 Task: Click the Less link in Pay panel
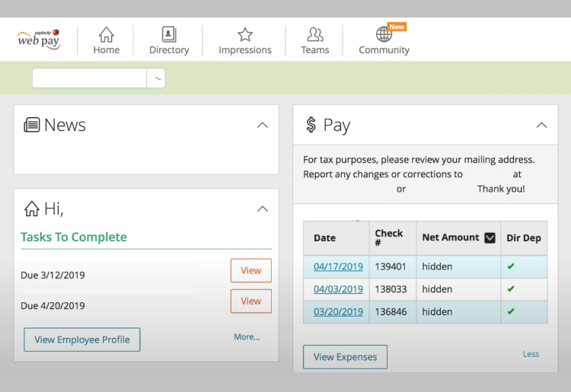531,354
